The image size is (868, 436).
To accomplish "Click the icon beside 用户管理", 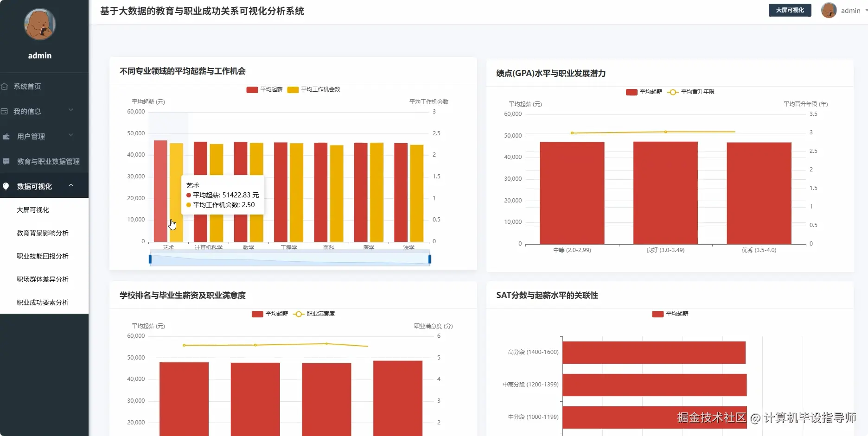I will click(6, 136).
